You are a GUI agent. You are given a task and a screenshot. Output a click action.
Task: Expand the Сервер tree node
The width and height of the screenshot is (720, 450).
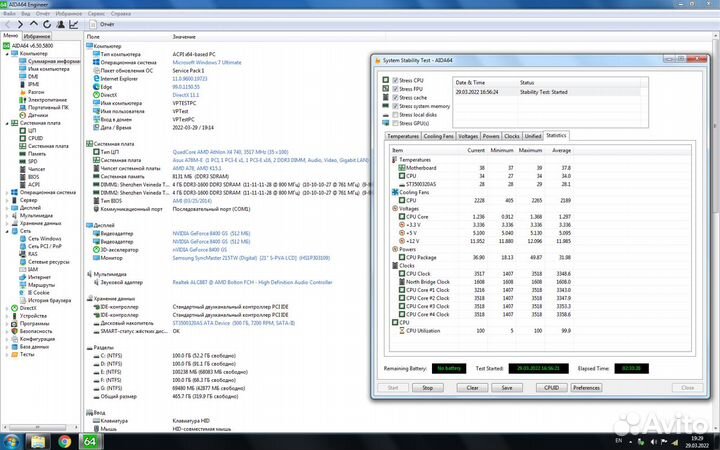coord(7,200)
